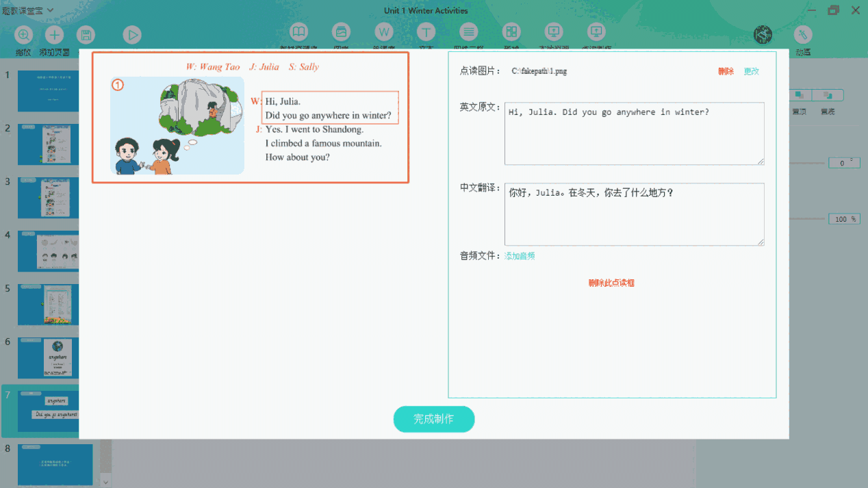The width and height of the screenshot is (868, 488).
Task: Select slide 1 thumbnail
Action: pos(48,90)
